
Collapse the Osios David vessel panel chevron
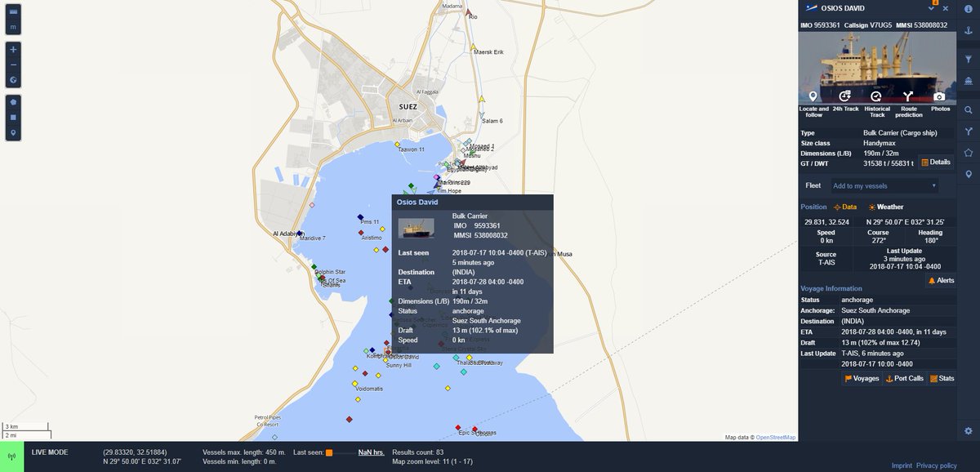932,8
